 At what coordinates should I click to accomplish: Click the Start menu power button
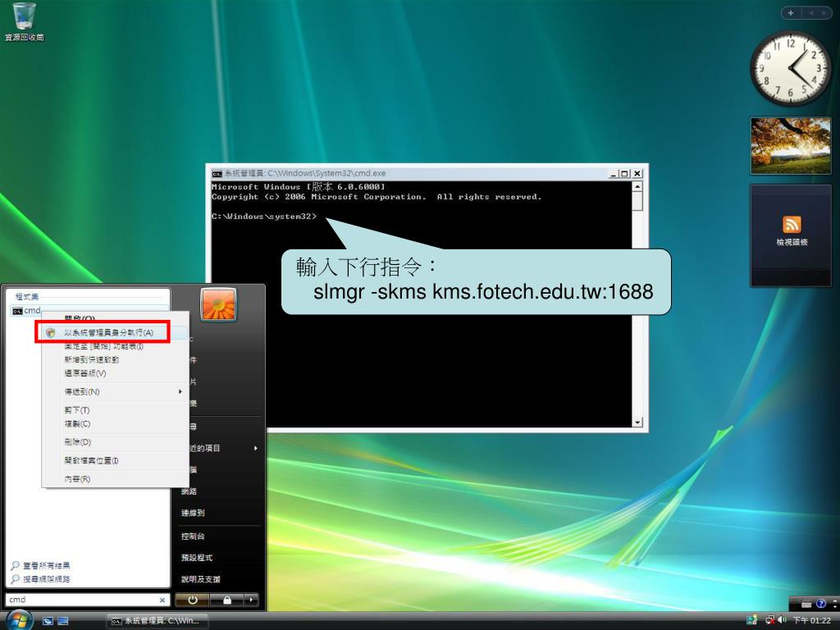pos(193,600)
